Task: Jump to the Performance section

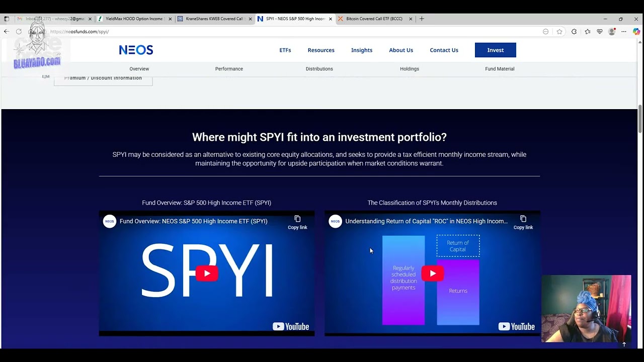Action: 229,69
